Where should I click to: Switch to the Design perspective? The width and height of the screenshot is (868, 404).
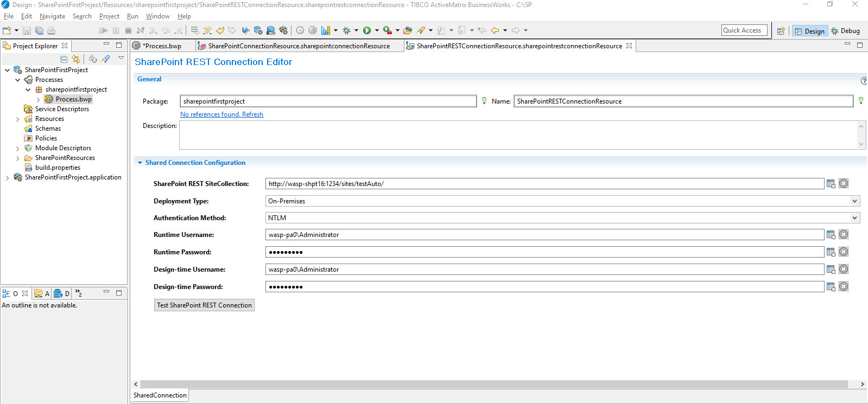809,31
